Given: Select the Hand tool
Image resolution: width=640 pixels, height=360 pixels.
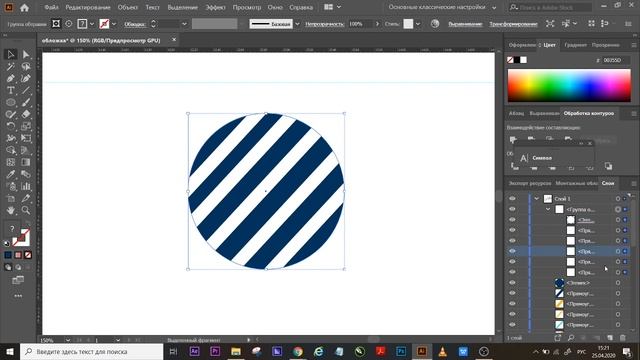Looking at the screenshot, I should coord(11,210).
